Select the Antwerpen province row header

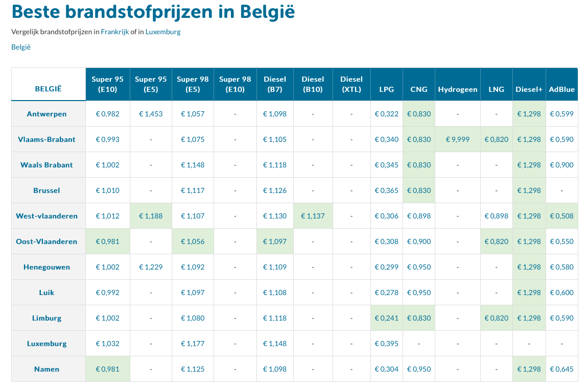46,114
